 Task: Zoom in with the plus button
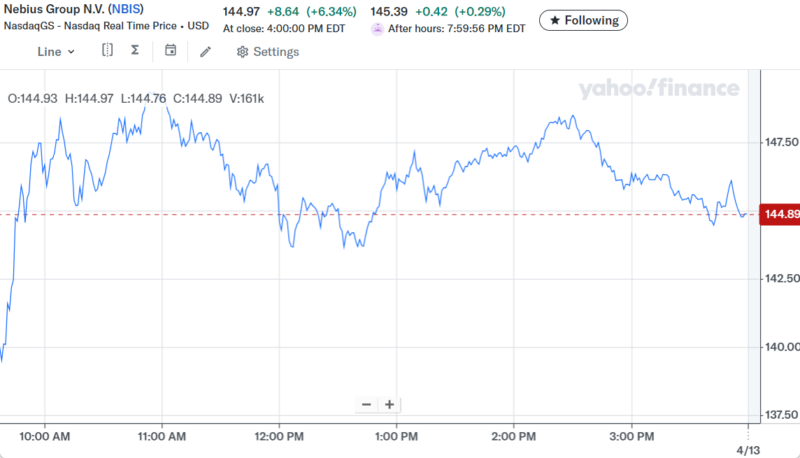pyautogui.click(x=389, y=404)
